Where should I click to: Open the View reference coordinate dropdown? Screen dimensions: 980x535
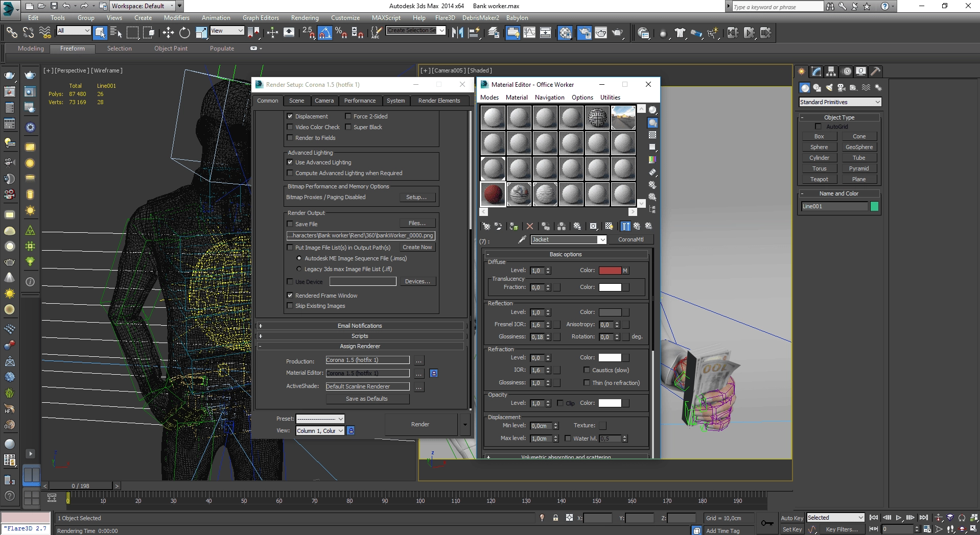coord(227,31)
